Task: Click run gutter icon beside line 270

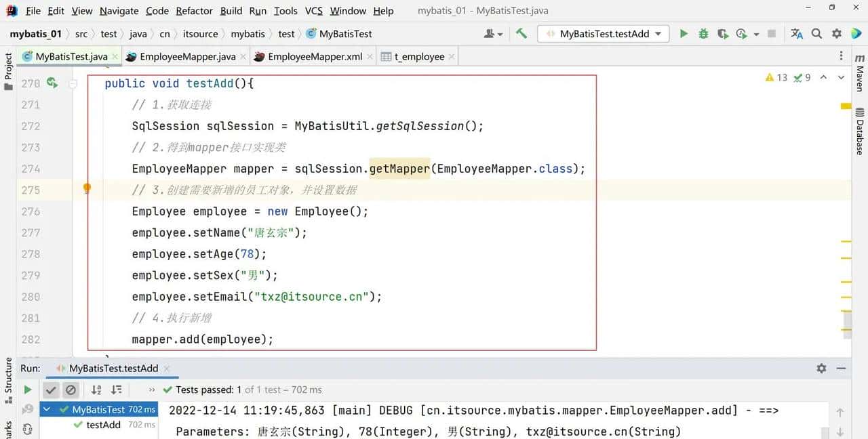Action: [x=52, y=83]
